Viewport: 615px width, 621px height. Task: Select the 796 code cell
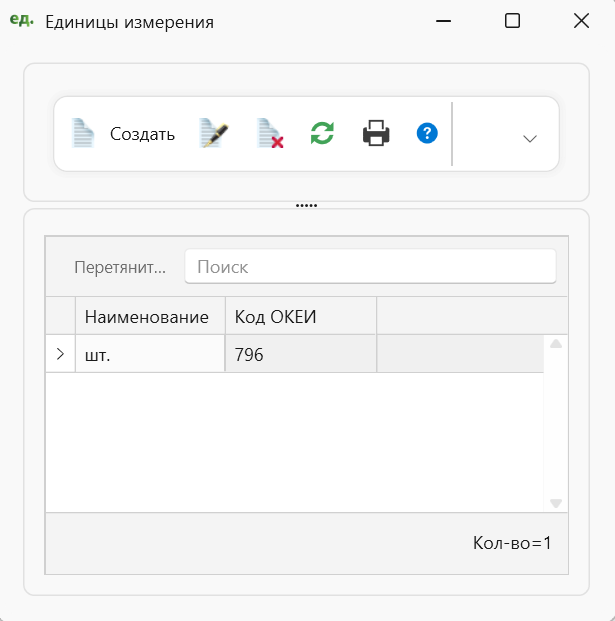tap(301, 354)
